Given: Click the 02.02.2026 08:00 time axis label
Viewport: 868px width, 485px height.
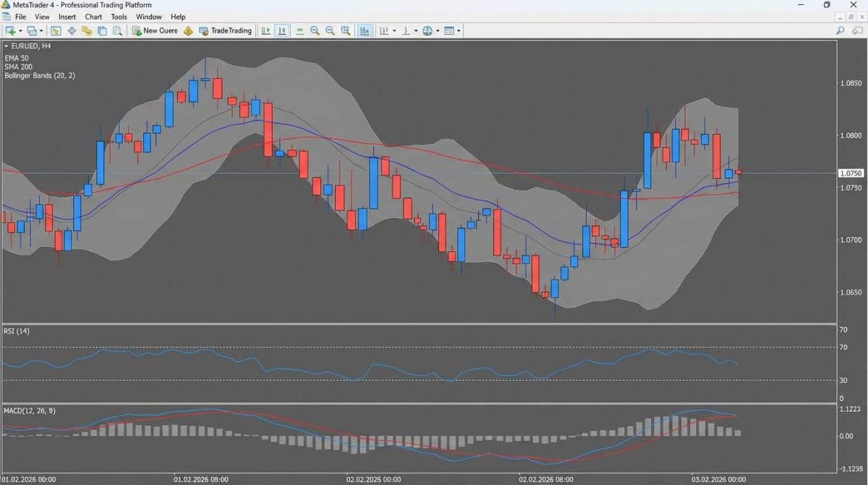Looking at the screenshot, I should 546,478.
